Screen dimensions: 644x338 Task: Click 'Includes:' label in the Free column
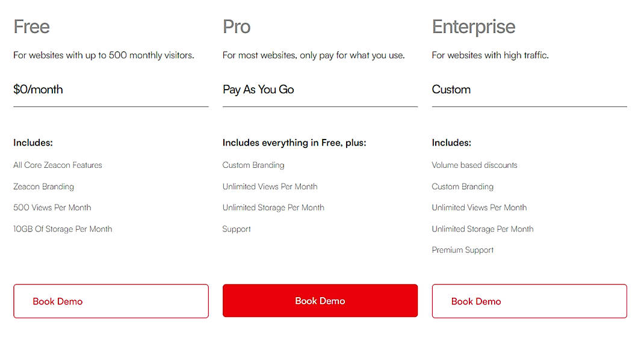[33, 143]
